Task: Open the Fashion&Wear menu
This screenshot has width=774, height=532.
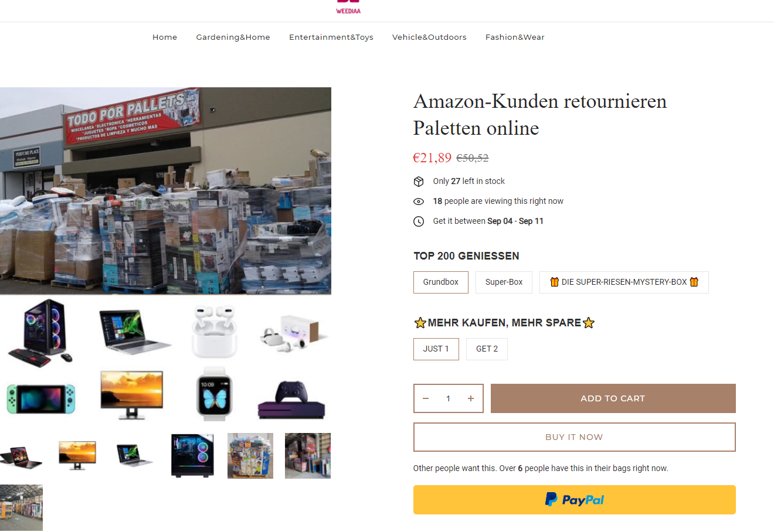Action: [515, 37]
